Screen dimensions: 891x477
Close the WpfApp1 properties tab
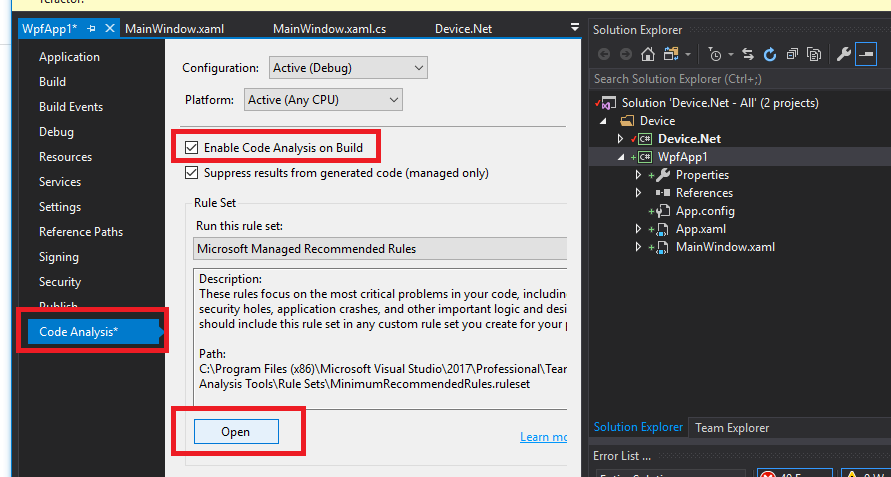click(110, 28)
